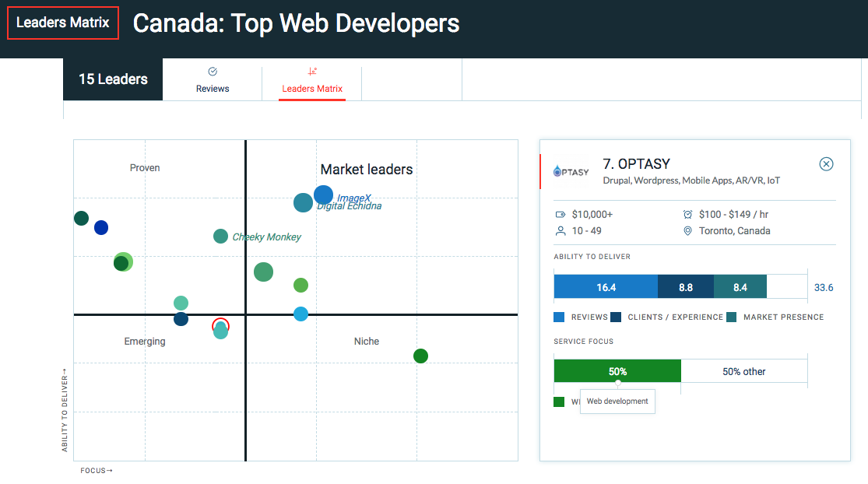Click the 33.6 total score

[x=823, y=288]
